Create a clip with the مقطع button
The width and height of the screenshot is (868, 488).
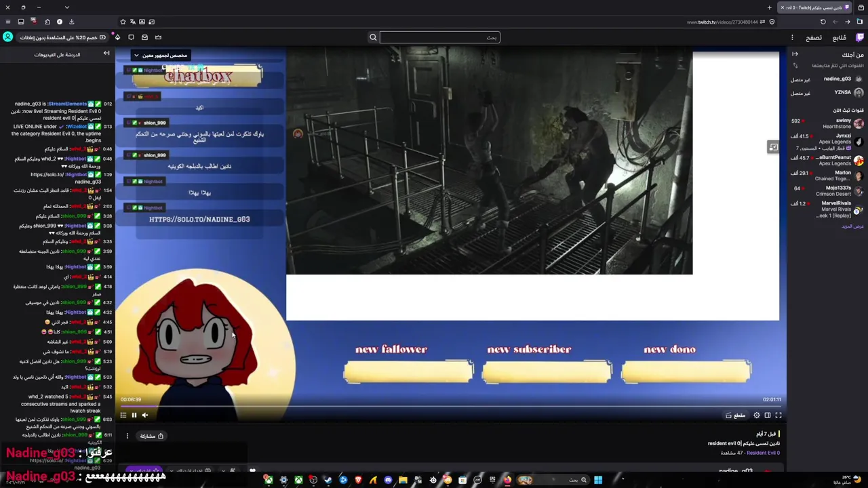click(x=735, y=415)
